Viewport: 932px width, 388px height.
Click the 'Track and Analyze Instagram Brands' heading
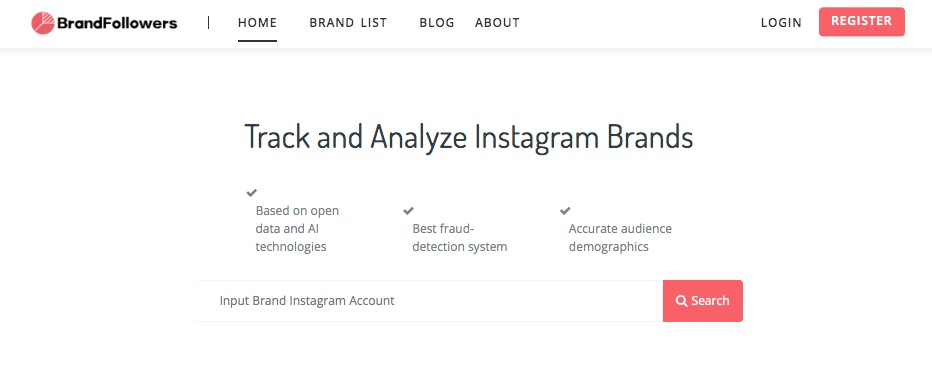pyautogui.click(x=468, y=137)
